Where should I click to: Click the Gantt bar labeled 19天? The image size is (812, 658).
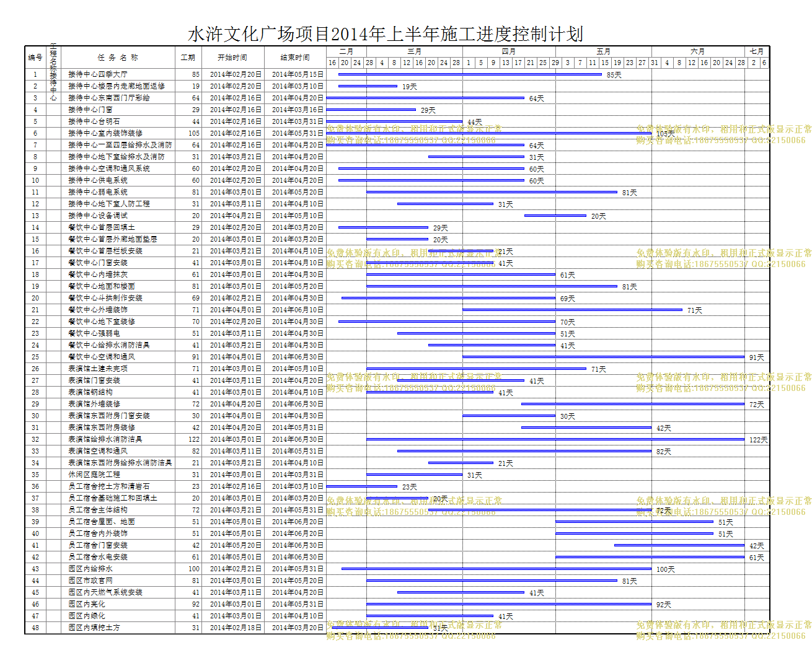point(368,86)
